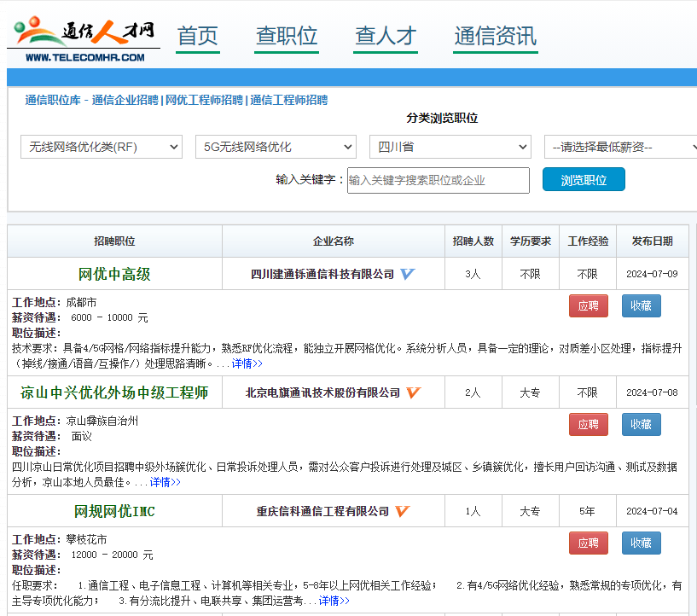Click the 工作经验 column header

pyautogui.click(x=588, y=241)
